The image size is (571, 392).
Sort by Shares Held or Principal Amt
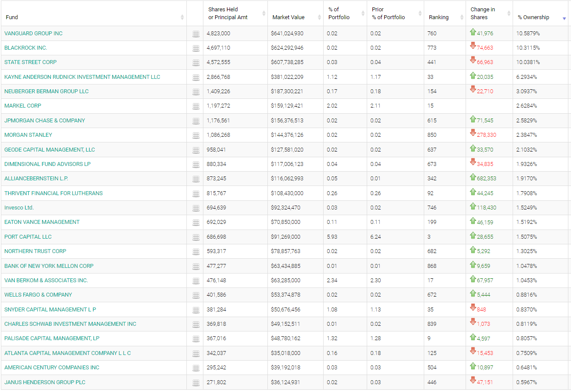coord(235,14)
